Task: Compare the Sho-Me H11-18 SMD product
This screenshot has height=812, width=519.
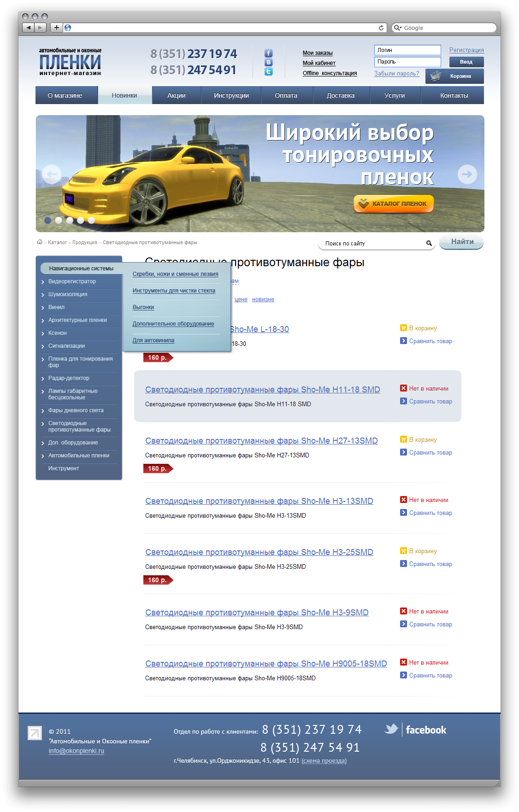Action: [x=426, y=402]
